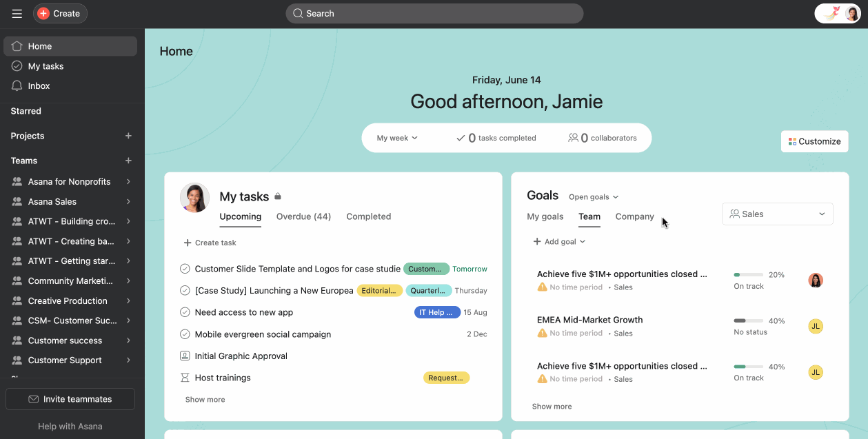Mark Need access to new app complete
Screen dimensions: 868x439
[x=185, y=312]
